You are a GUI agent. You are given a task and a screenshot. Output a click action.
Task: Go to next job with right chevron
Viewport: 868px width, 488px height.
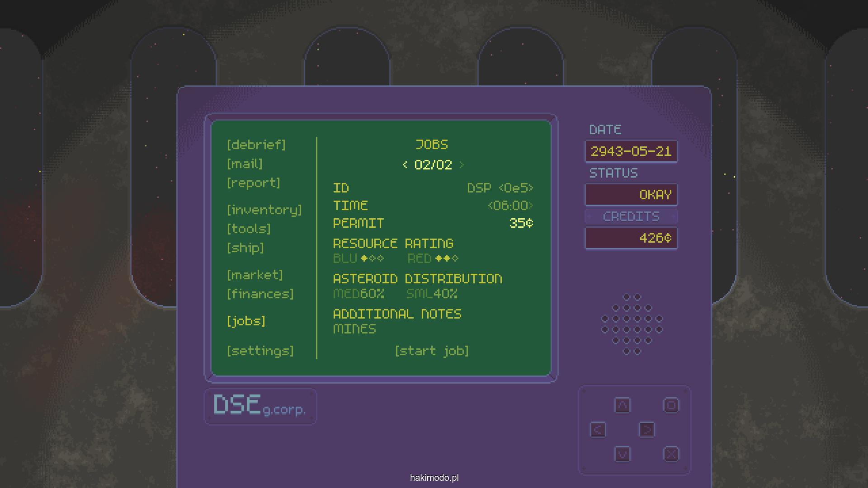462,165
